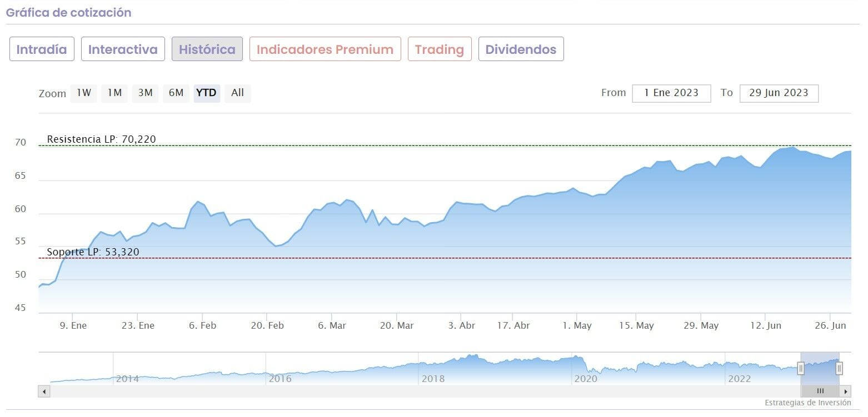This screenshot has width=868, height=417.
Task: Click the horizontal scrollbar thumb grip
Action: pyautogui.click(x=820, y=391)
